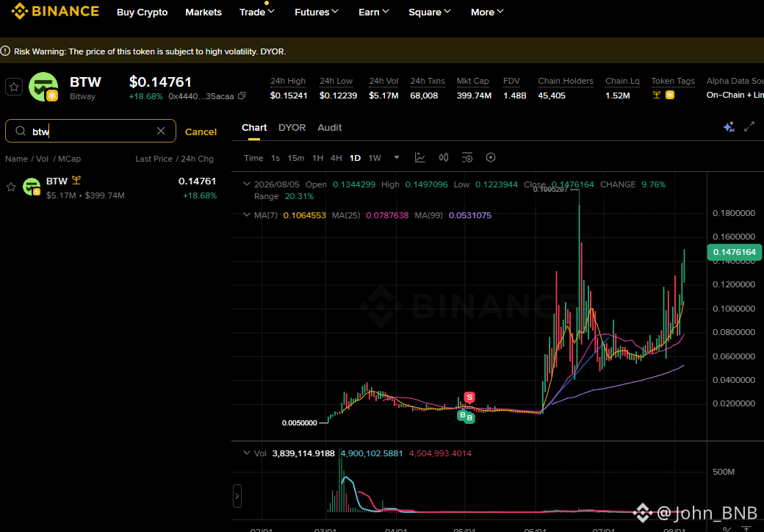This screenshot has width=764, height=532.
Task: Click the red S sell marker
Action: pos(469,397)
